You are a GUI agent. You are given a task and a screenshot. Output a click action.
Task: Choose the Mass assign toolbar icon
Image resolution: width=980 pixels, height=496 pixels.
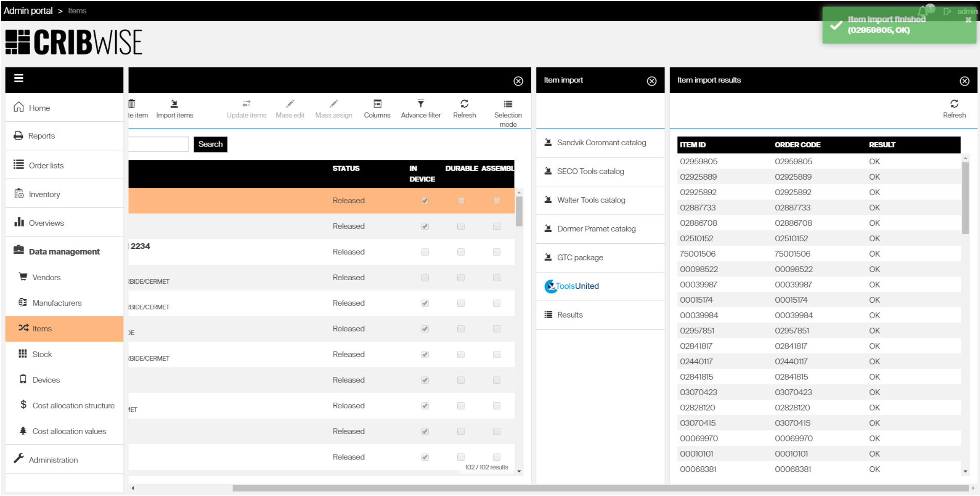[x=334, y=109]
